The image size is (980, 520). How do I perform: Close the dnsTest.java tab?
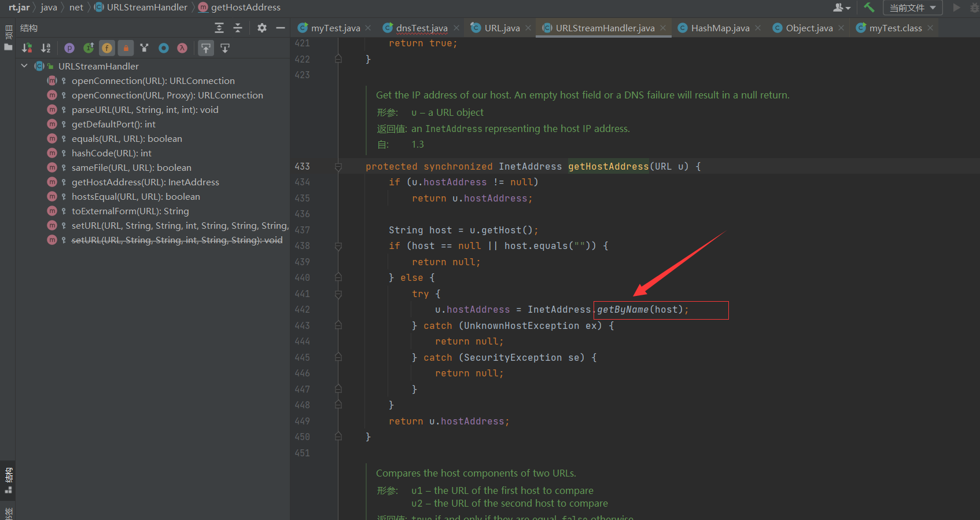pyautogui.click(x=456, y=28)
